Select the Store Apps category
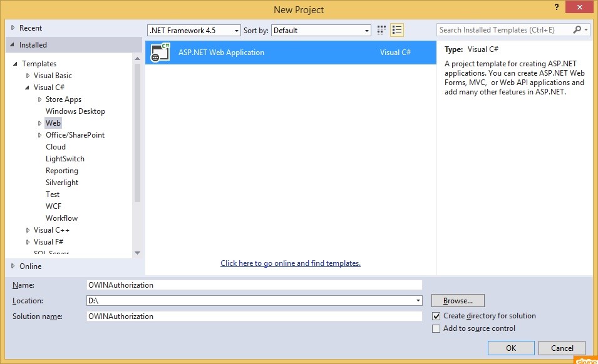598x364 pixels. pyautogui.click(x=63, y=99)
